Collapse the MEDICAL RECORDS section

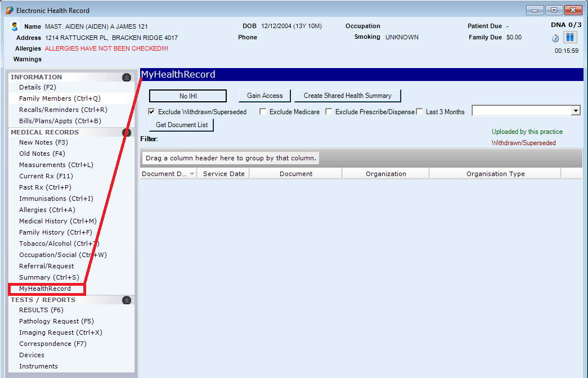pos(127,132)
